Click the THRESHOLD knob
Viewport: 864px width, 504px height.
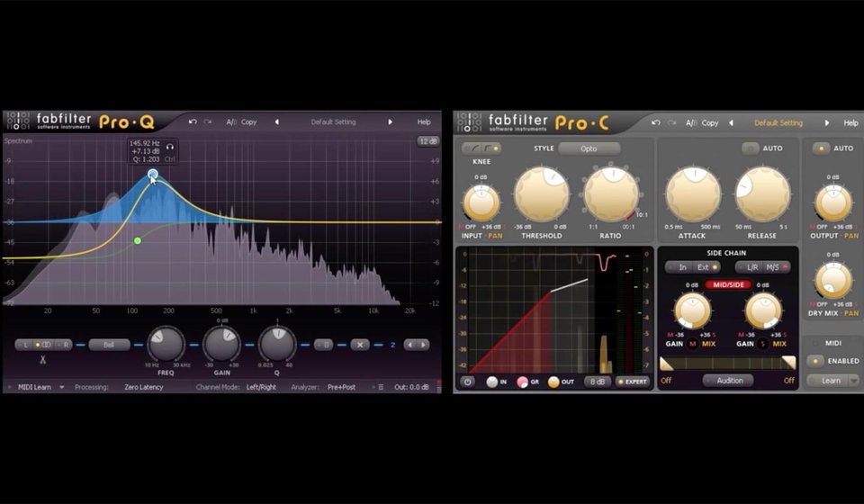point(542,194)
